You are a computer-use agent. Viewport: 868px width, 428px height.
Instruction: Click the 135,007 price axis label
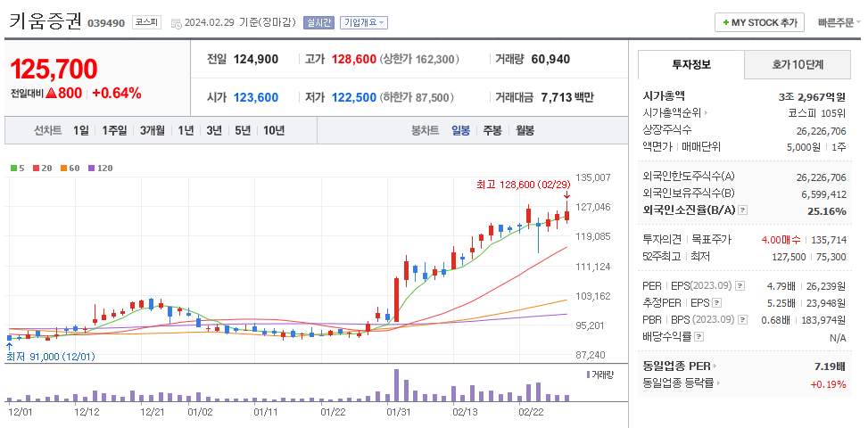point(593,177)
